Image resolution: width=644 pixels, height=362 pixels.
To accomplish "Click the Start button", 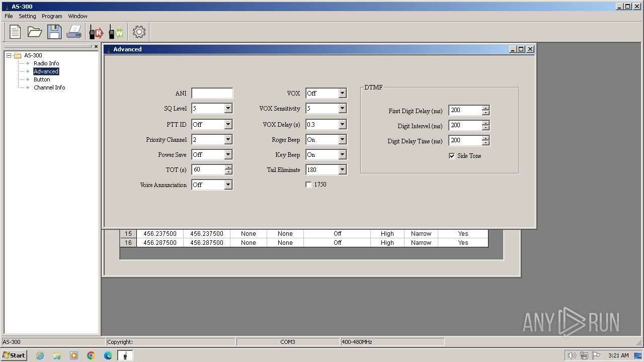I will [14, 355].
